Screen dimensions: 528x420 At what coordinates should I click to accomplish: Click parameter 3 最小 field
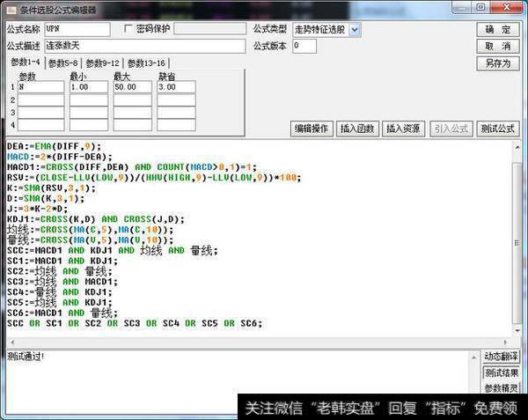(x=89, y=112)
